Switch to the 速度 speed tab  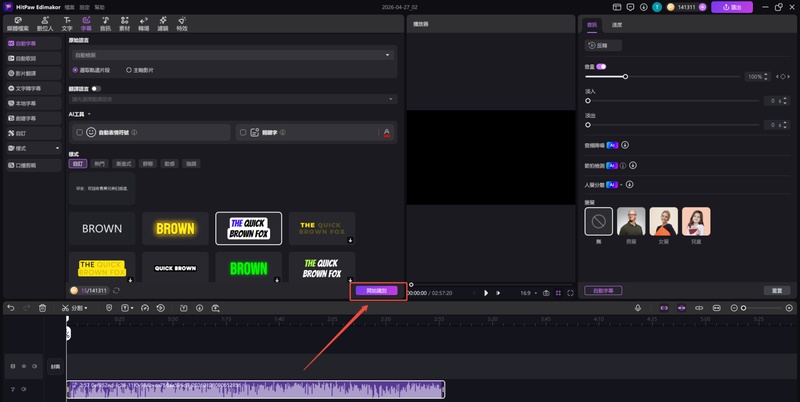pyautogui.click(x=617, y=24)
